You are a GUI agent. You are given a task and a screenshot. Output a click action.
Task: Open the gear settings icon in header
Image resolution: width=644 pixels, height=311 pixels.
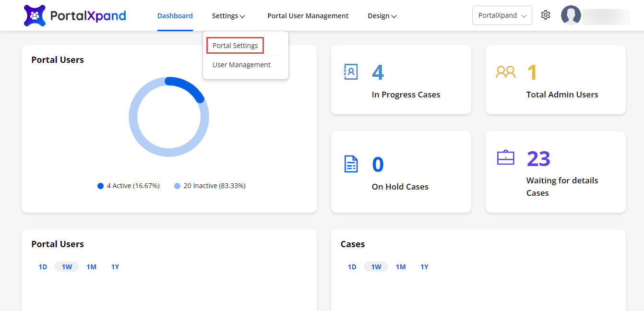[x=545, y=15]
